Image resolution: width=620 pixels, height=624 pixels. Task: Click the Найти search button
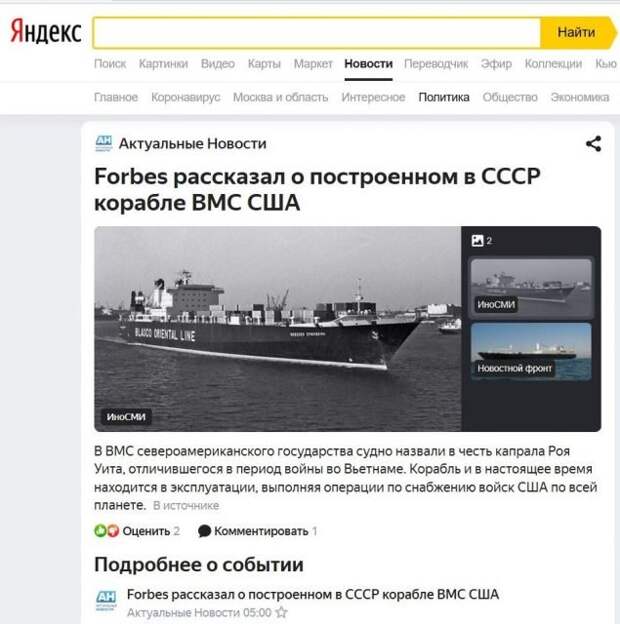[577, 32]
